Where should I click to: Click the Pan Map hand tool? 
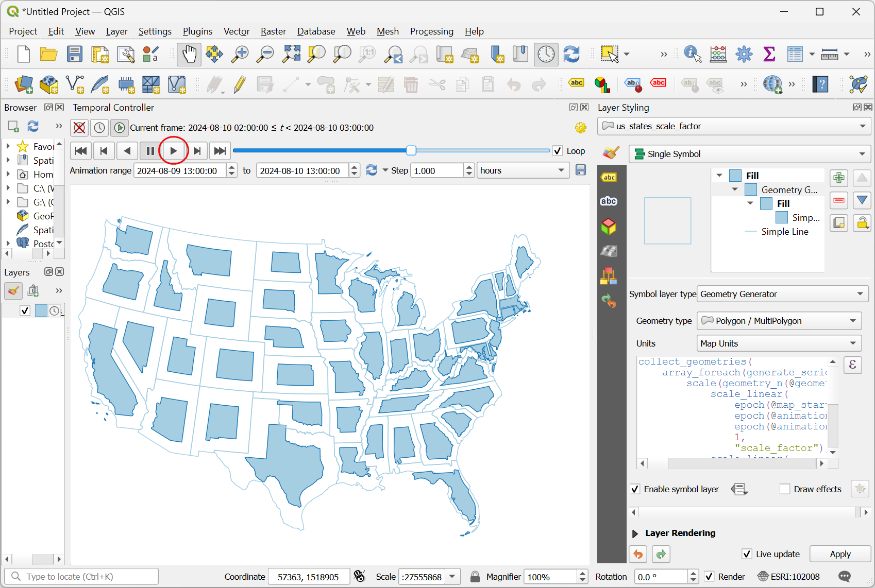pos(189,54)
